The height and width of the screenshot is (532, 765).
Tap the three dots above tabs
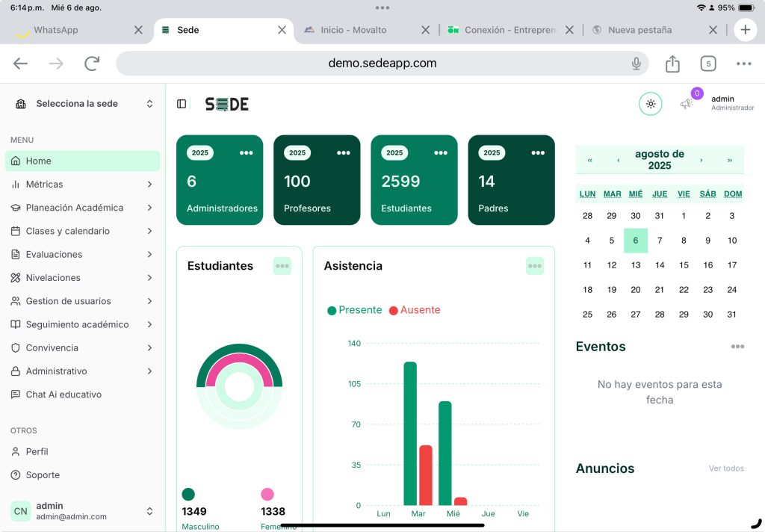tap(382, 7)
